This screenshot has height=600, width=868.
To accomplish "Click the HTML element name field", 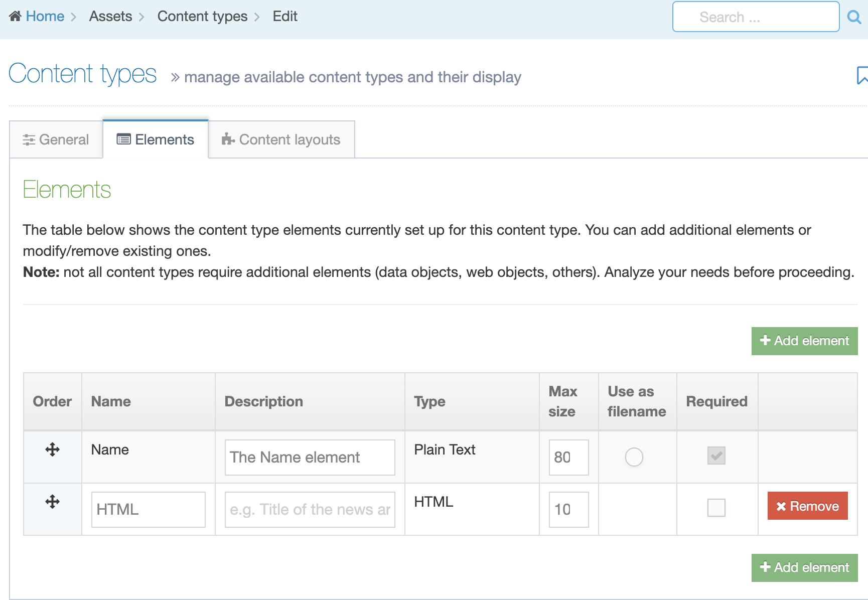I will click(148, 510).
